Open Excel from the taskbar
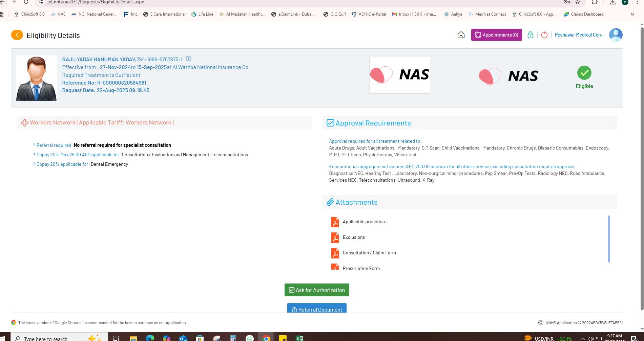 [x=299, y=338]
